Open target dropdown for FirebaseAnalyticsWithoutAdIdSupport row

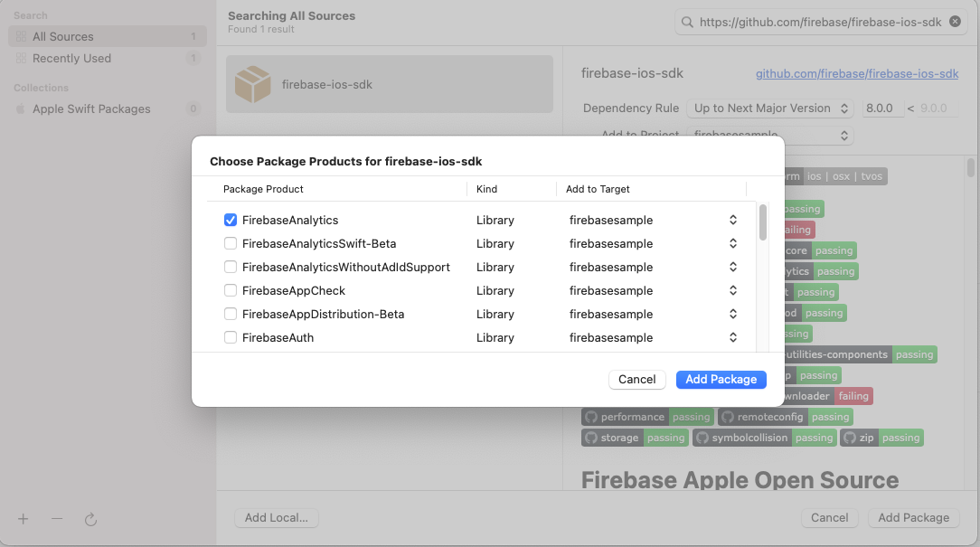(x=732, y=267)
